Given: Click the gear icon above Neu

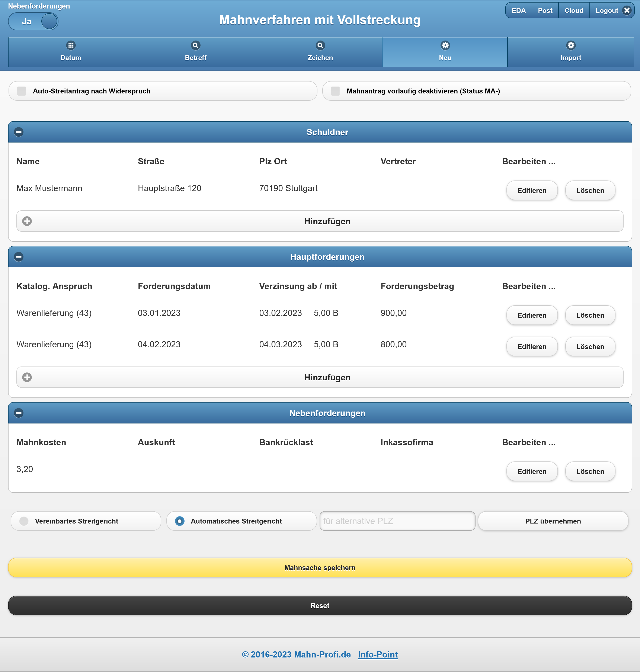Looking at the screenshot, I should [445, 45].
